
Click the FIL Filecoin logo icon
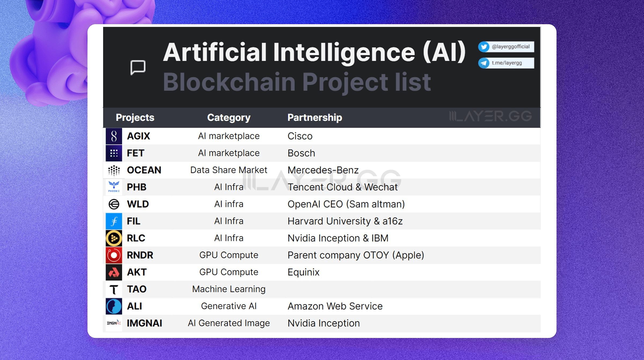[114, 221]
